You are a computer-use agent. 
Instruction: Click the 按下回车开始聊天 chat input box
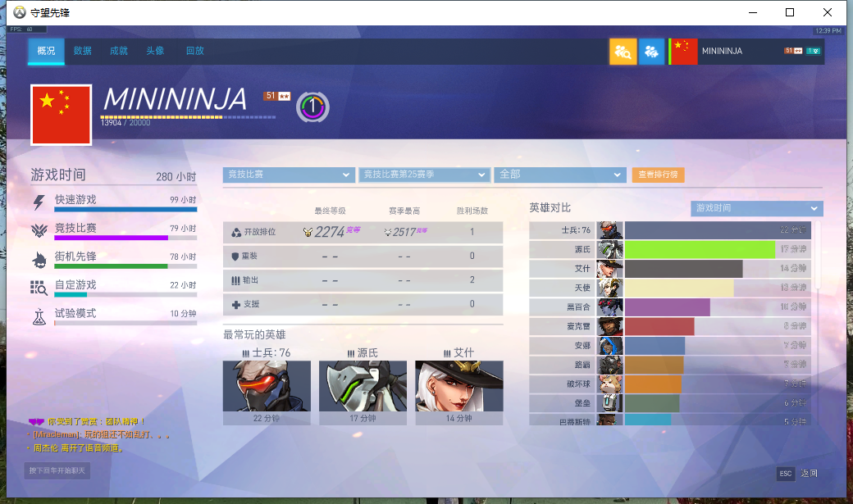click(x=57, y=471)
